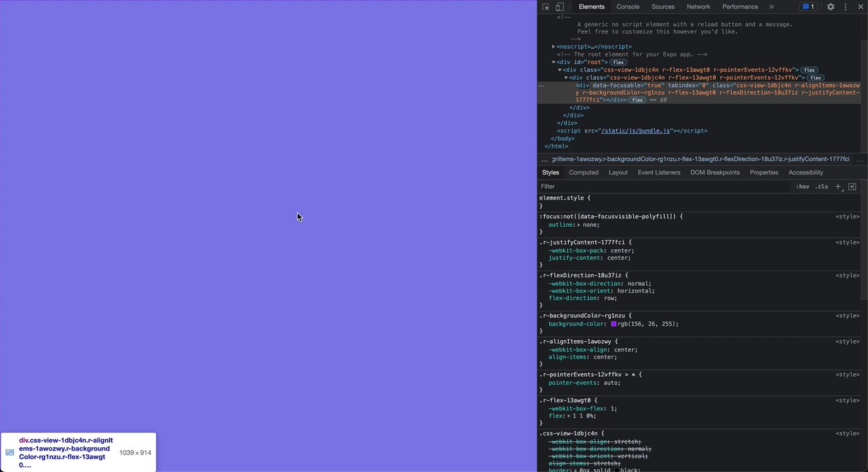
Task: Open the /static/js/bundle.js script link
Action: tap(636, 130)
